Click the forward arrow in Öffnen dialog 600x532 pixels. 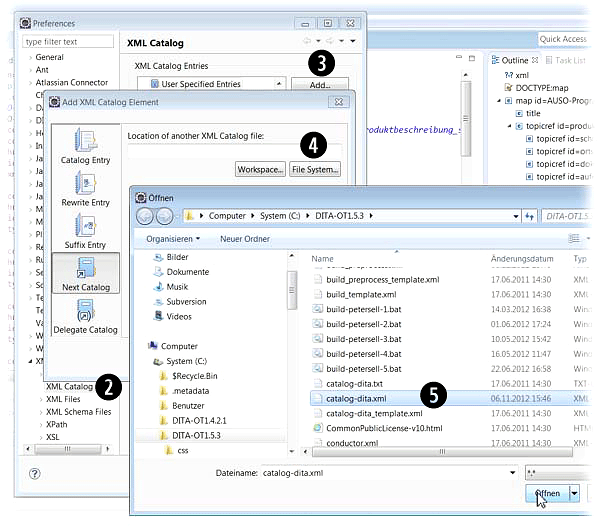pyautogui.click(x=165, y=216)
